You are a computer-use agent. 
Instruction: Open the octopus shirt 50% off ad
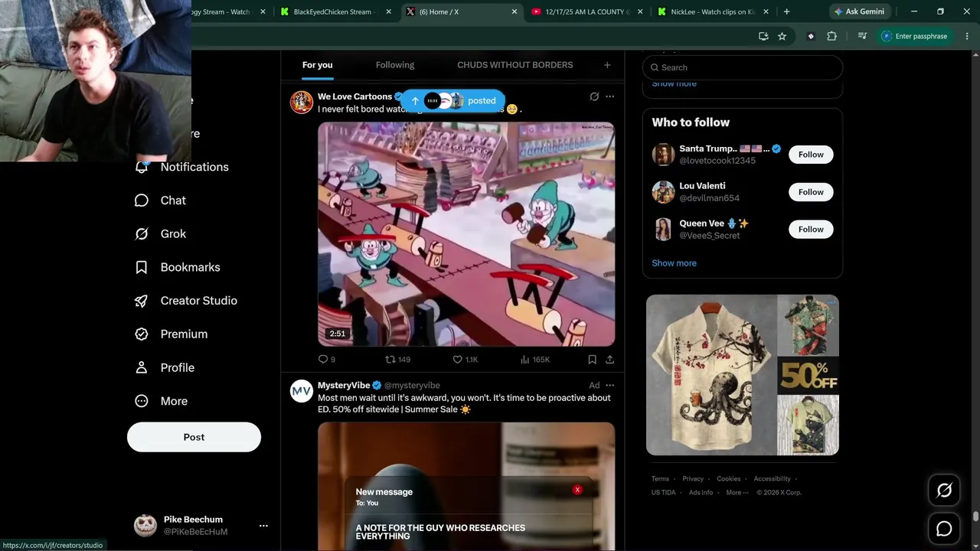click(x=743, y=375)
